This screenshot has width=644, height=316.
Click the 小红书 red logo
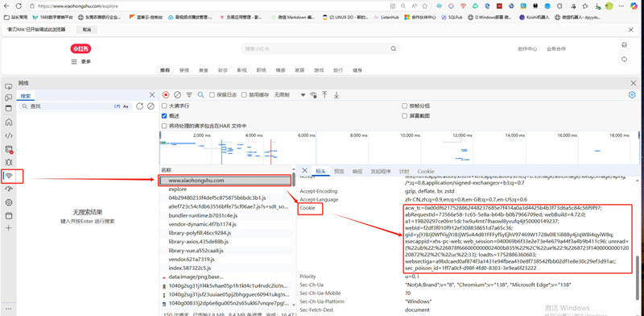pos(80,49)
